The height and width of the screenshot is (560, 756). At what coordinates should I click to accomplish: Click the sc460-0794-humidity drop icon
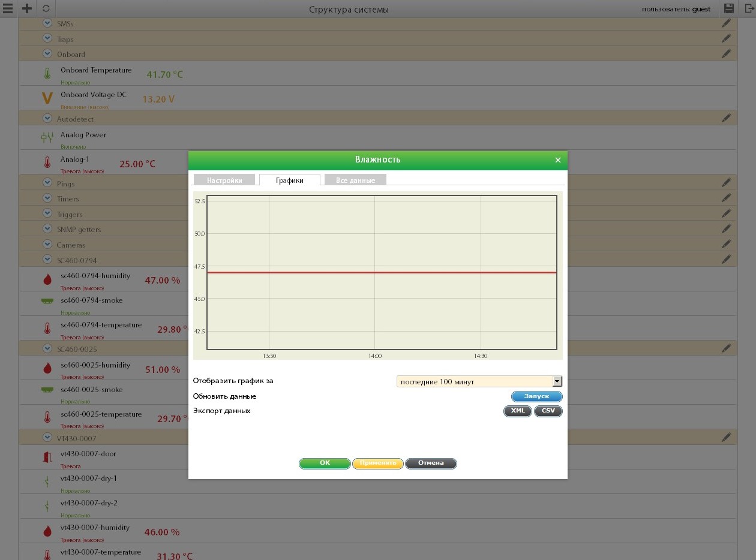point(47,279)
